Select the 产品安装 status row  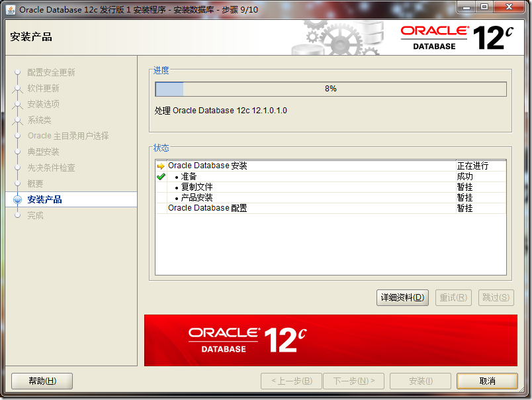tap(330, 197)
